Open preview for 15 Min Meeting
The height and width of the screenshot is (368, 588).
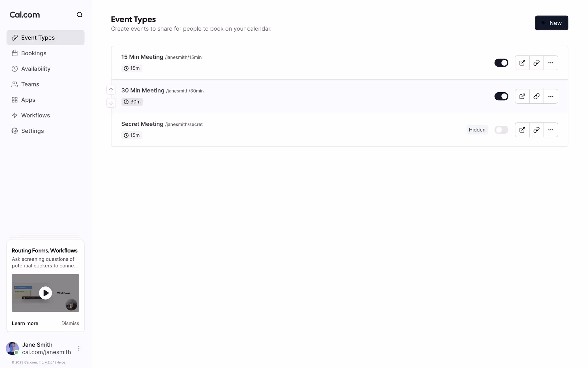522,63
